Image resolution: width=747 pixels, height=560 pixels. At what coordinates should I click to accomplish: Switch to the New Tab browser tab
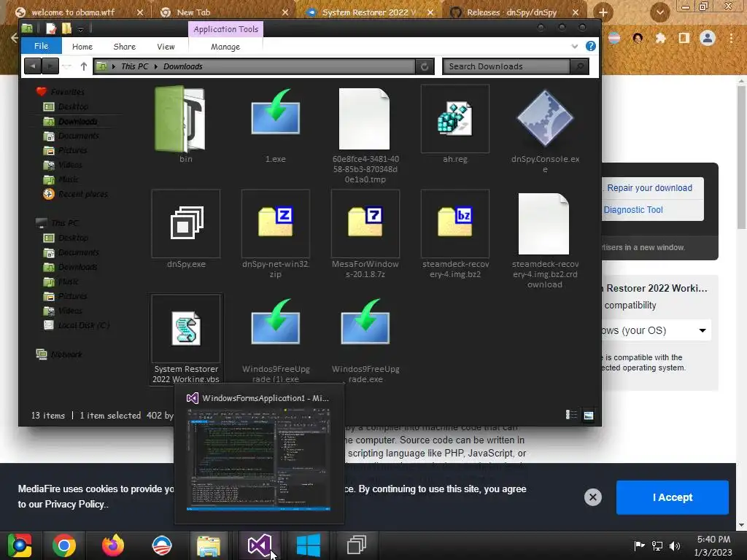pos(193,12)
